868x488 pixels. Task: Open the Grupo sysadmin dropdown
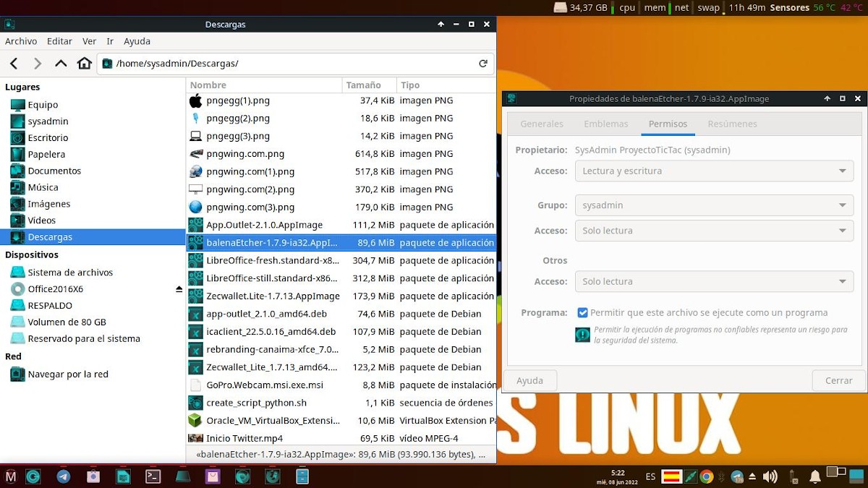click(713, 205)
